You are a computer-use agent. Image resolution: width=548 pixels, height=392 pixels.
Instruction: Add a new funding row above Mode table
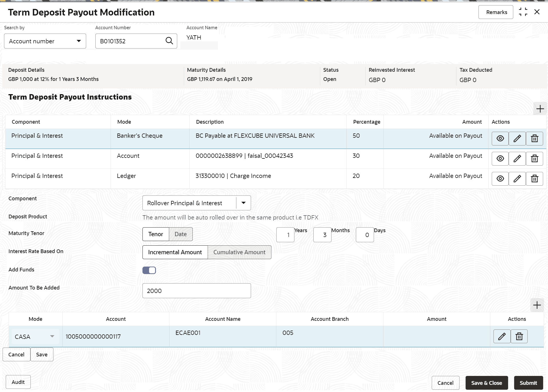coord(537,305)
